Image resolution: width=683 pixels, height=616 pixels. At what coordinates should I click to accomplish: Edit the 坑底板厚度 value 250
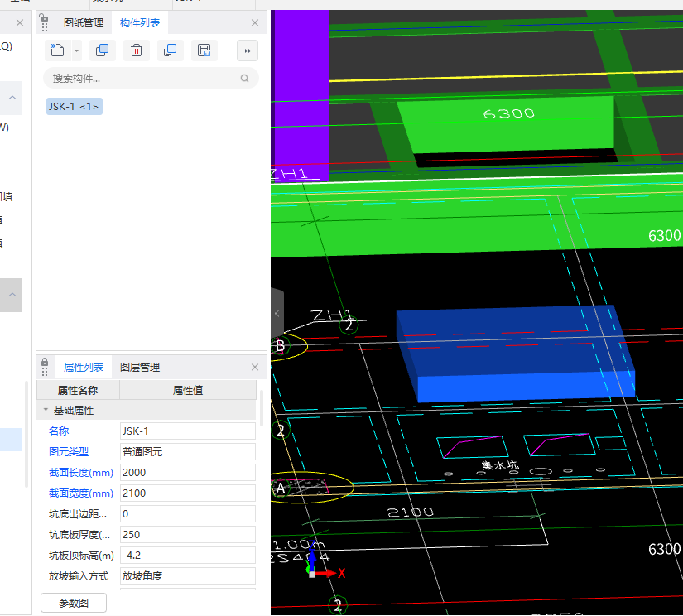click(x=188, y=535)
